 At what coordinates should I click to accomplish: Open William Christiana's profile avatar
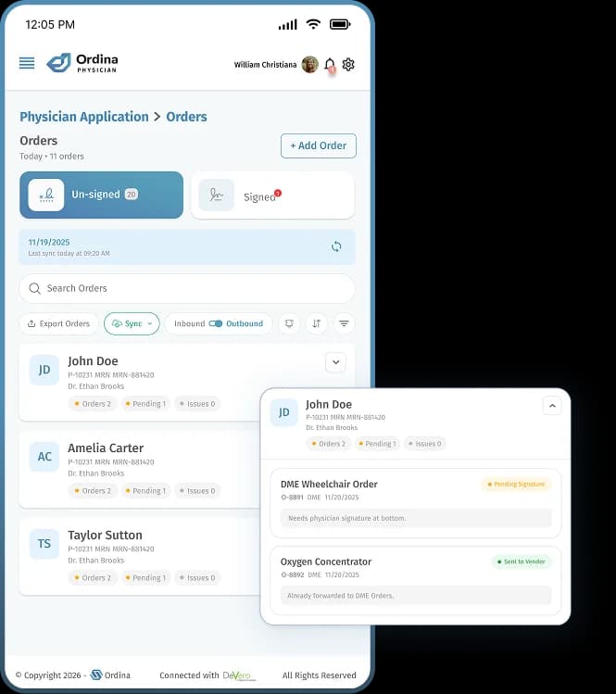coord(309,65)
